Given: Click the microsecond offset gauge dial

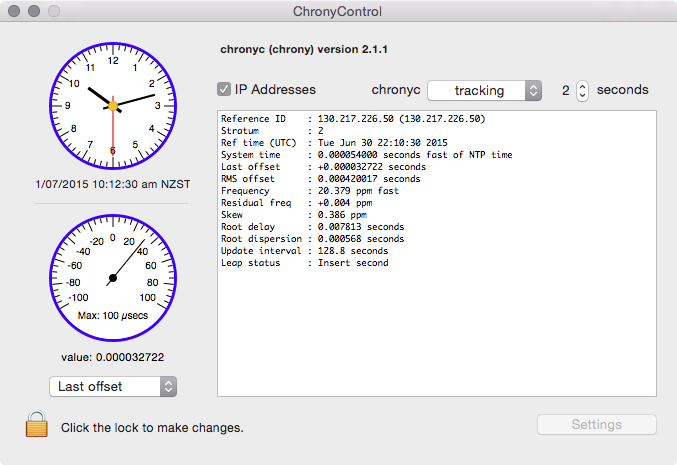Looking at the screenshot, I should (113, 278).
